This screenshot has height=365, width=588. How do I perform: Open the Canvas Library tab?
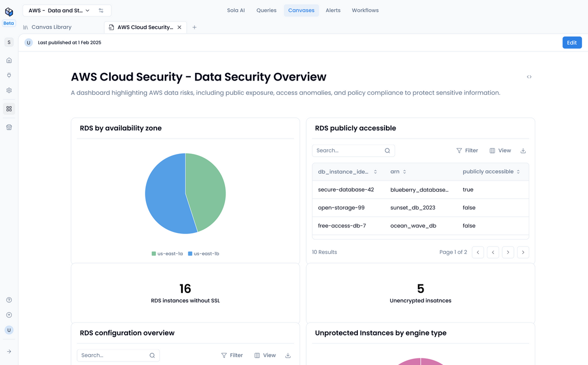47,28
